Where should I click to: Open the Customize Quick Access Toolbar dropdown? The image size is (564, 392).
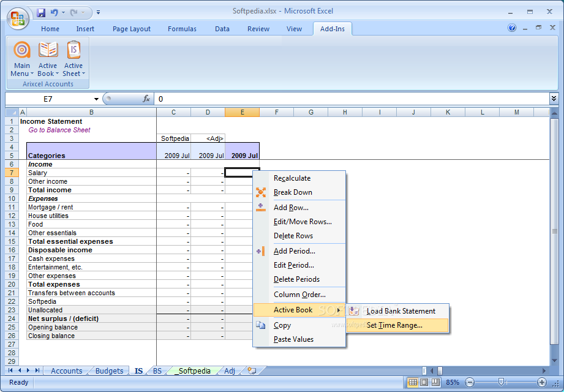coord(98,13)
